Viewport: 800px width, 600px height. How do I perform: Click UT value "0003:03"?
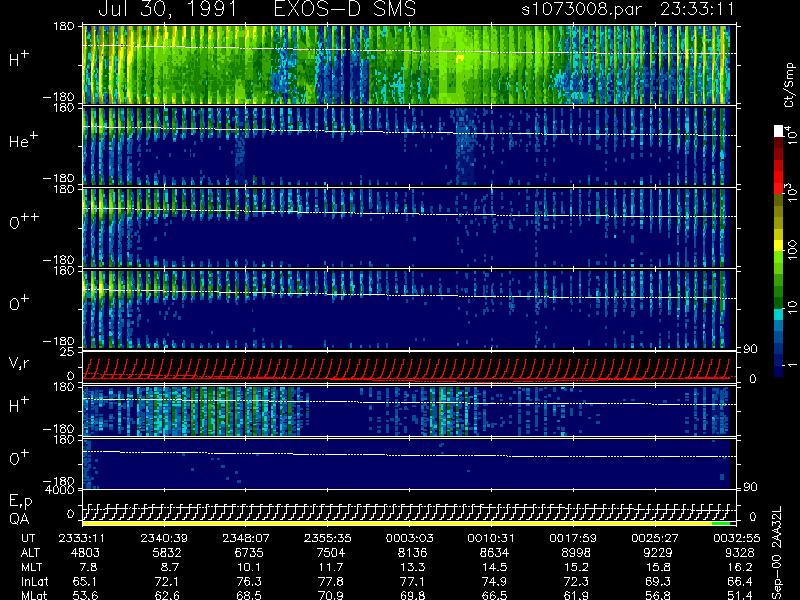click(x=409, y=538)
